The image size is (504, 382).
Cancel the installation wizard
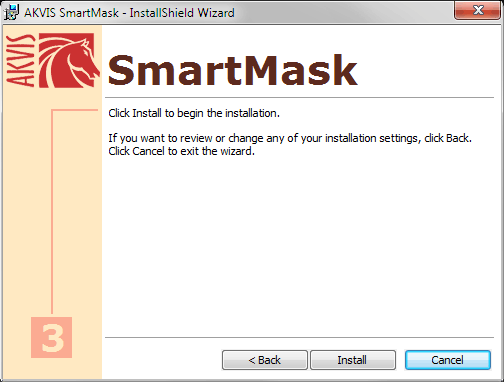coord(448,360)
